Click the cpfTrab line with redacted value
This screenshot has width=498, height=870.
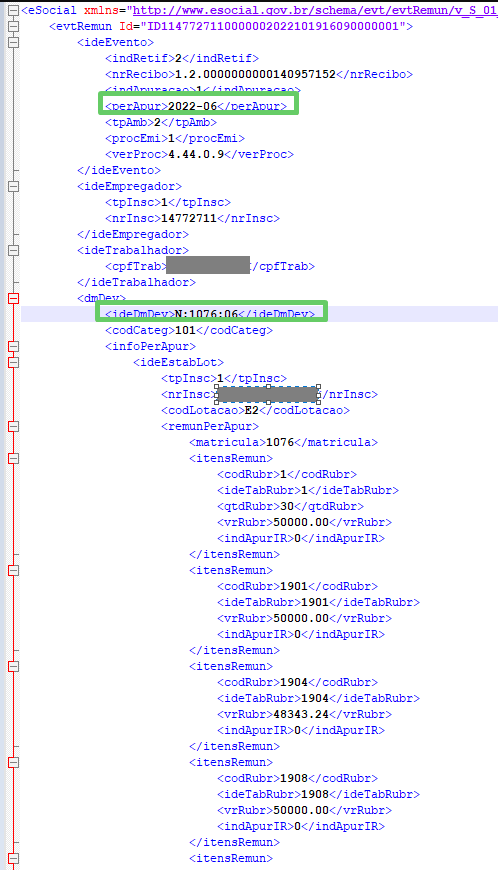tap(210, 266)
